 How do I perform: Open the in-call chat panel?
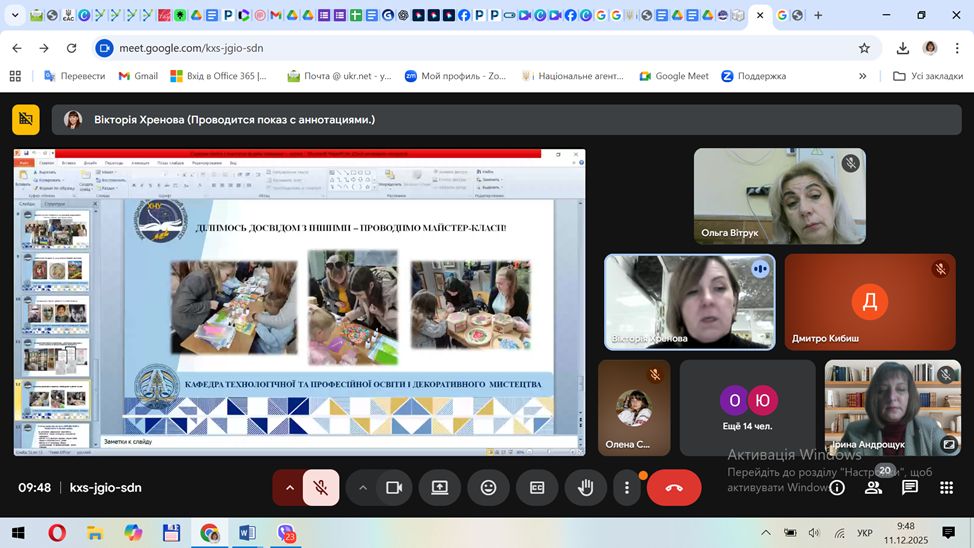click(910, 488)
